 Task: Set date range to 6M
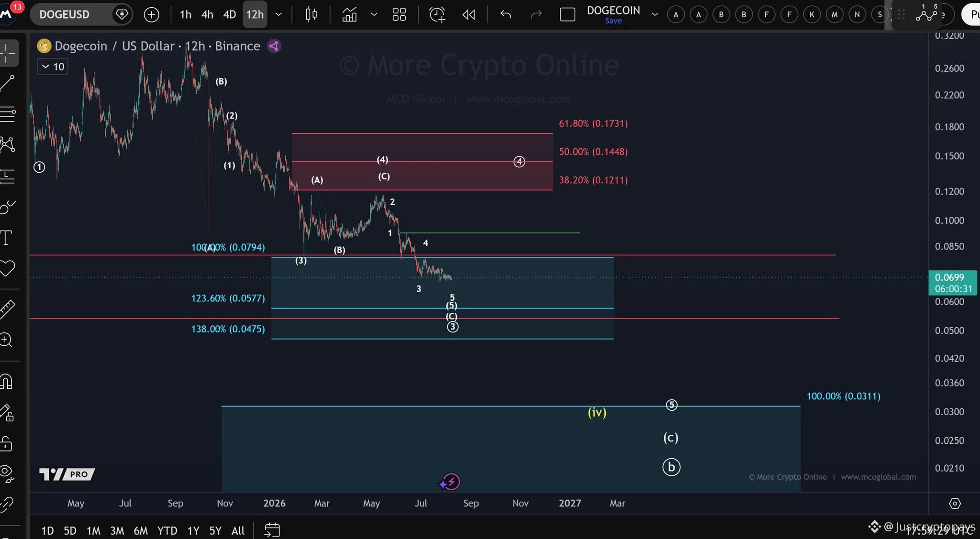point(141,530)
